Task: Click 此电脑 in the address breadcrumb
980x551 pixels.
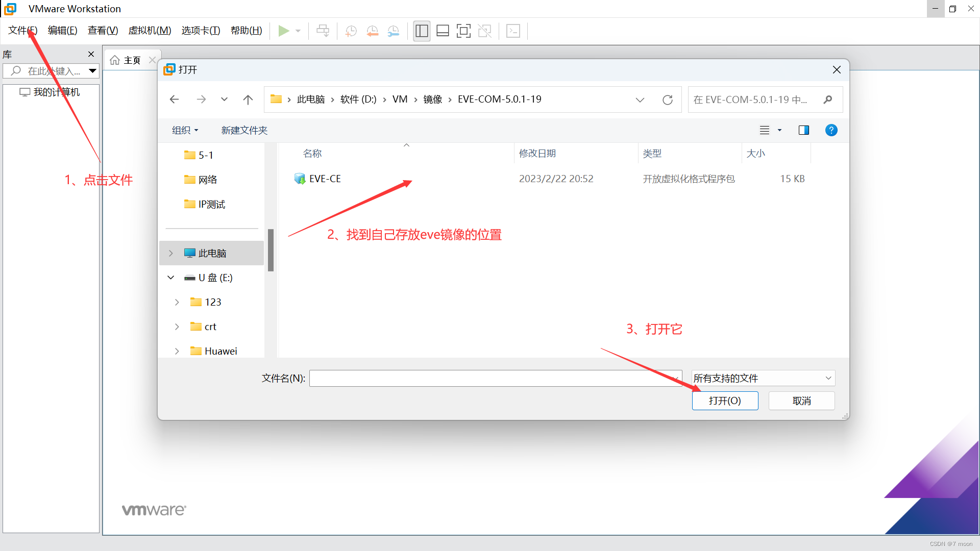Action: 311,99
